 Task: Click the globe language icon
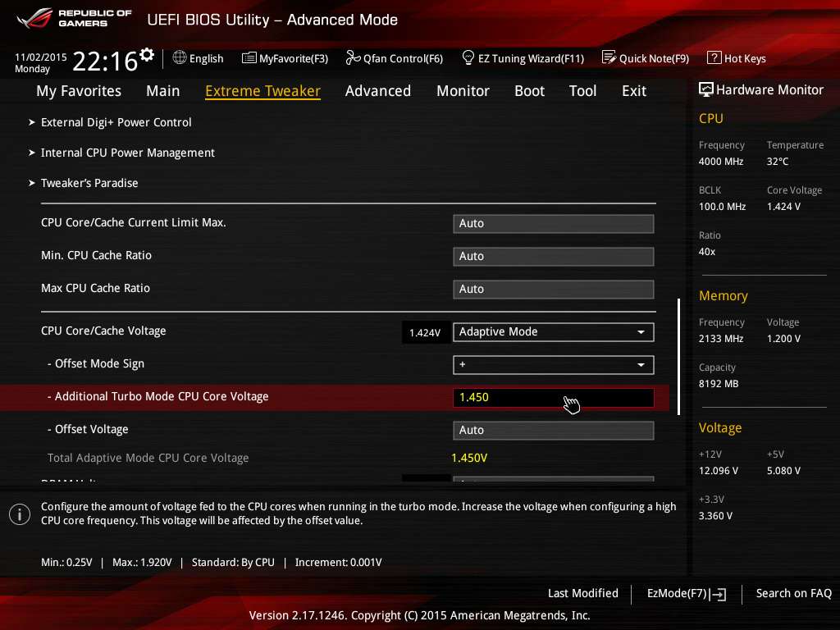180,58
